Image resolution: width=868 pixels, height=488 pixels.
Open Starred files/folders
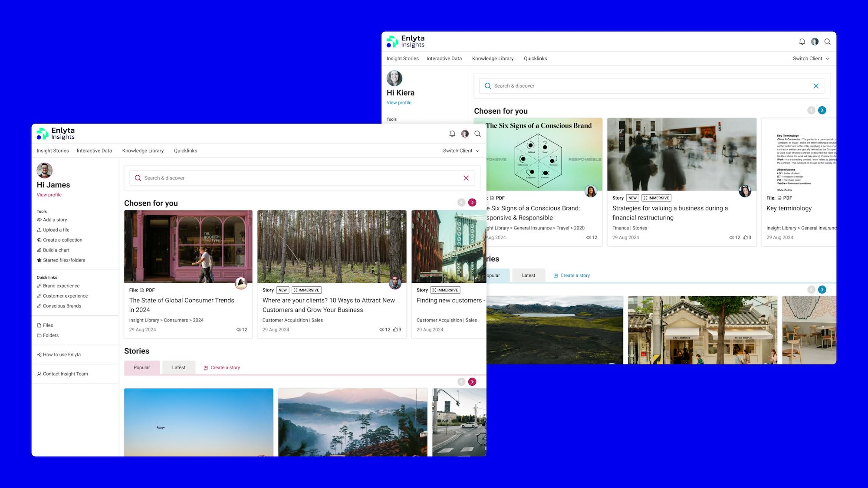[x=64, y=260]
